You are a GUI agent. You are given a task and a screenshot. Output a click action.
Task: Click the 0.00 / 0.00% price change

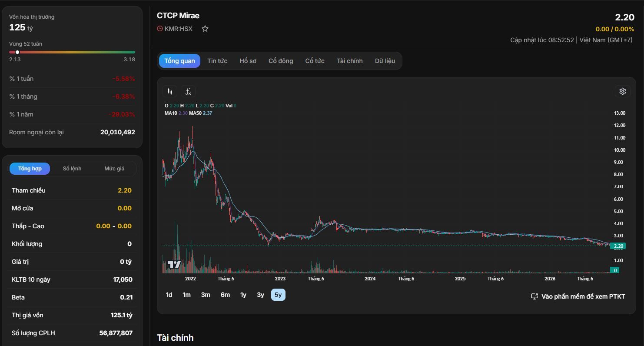click(615, 29)
